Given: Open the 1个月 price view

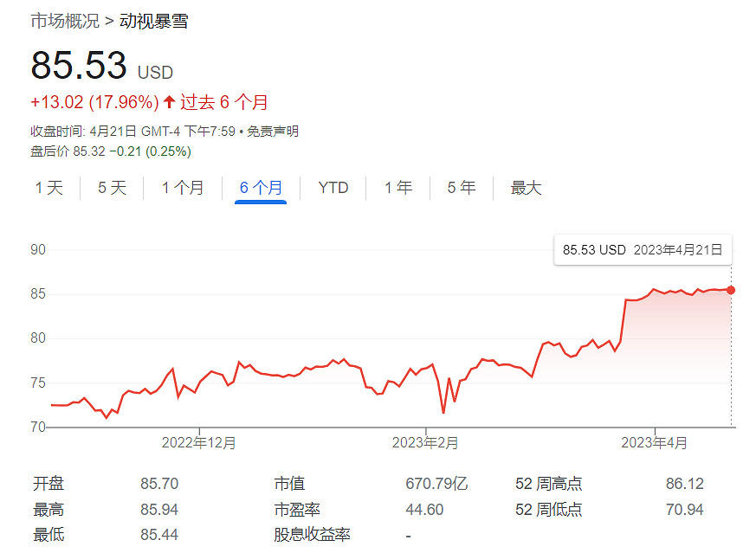Looking at the screenshot, I should coord(183,187).
